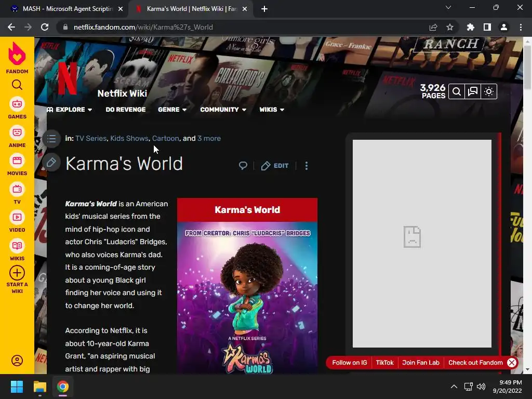Toggle Chrome side panel icon
532x399 pixels.
point(487,27)
